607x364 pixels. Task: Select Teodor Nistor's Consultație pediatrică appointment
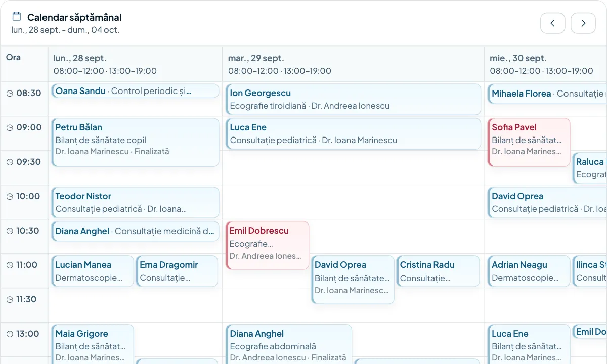(x=136, y=202)
